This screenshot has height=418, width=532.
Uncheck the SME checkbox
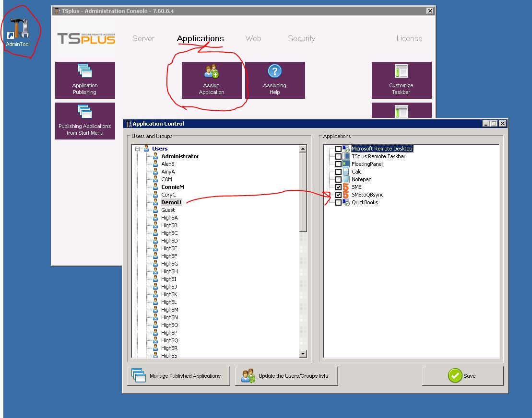click(x=338, y=187)
